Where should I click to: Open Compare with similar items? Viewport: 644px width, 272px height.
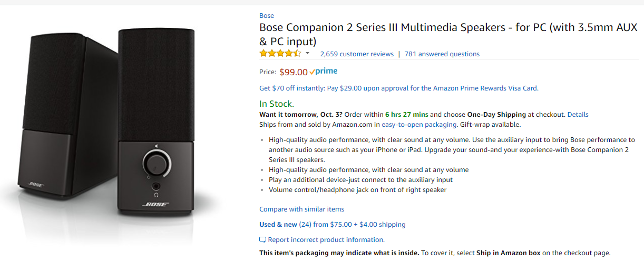pyautogui.click(x=301, y=209)
